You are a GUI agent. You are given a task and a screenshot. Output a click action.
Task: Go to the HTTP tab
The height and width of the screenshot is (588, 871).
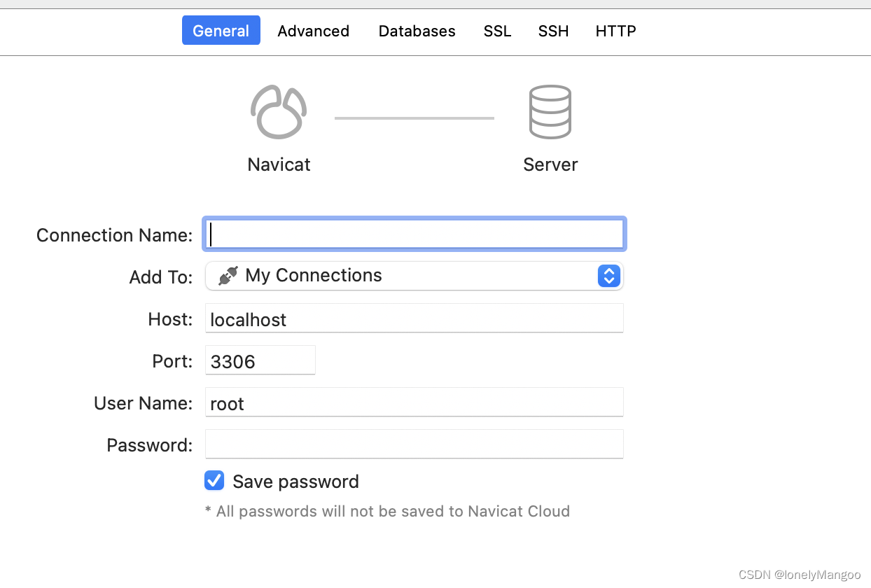click(x=615, y=31)
